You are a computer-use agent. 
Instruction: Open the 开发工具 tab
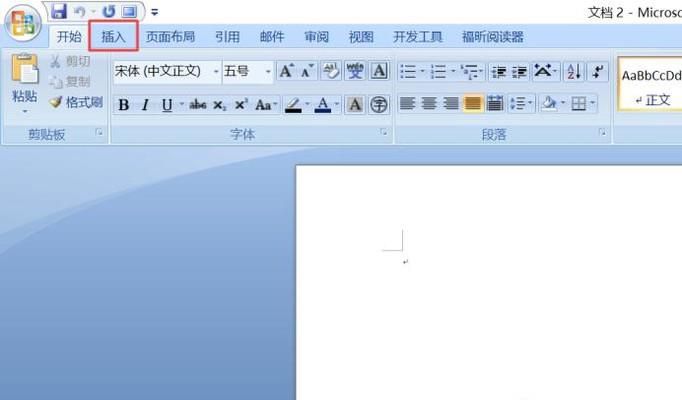tap(418, 37)
